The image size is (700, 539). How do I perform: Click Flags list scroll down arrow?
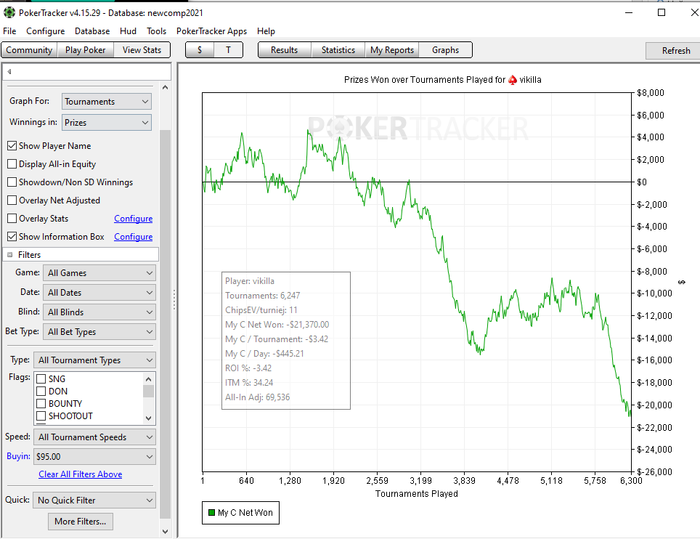(149, 418)
